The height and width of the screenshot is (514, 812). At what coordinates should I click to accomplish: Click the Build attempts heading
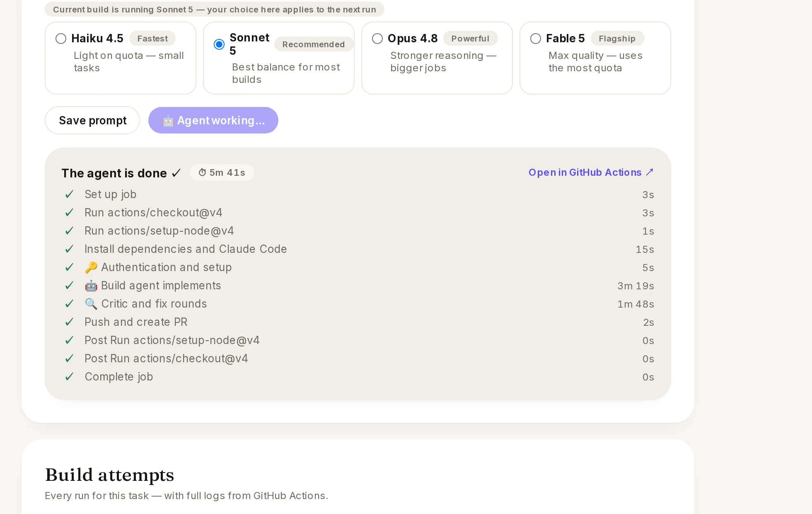click(109, 475)
